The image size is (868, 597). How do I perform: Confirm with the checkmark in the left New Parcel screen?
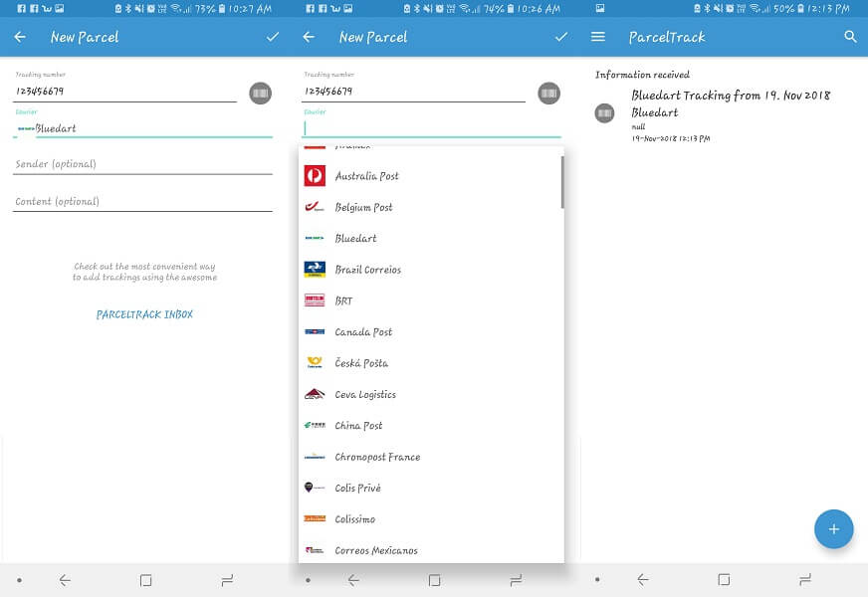coord(273,37)
